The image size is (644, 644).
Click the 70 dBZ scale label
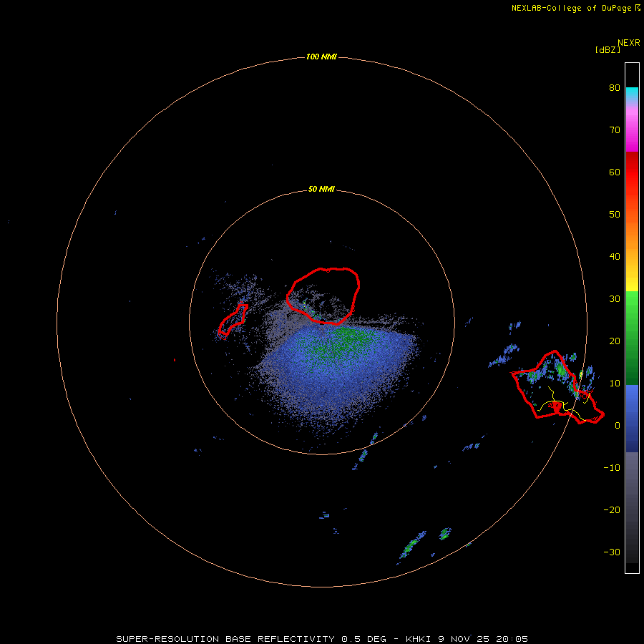point(615,130)
